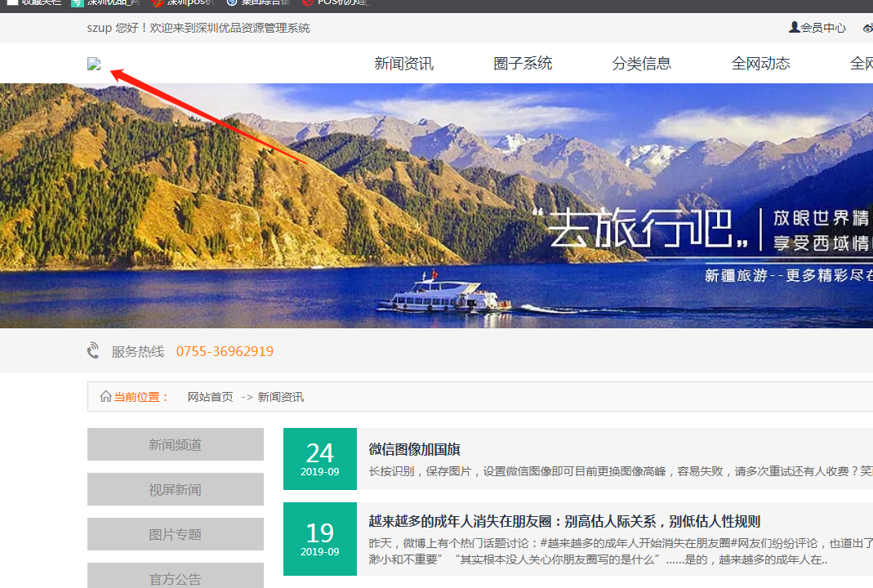Go to 圈子系统 in the navigation bar
873x588 pixels.
click(523, 64)
